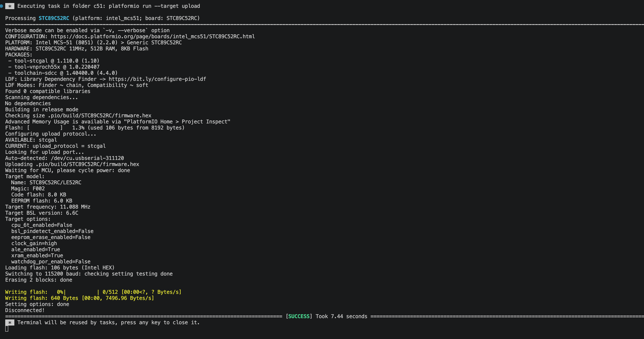
Task: Click the 'Verbose mode can be enabled' line
Action: 87,30
